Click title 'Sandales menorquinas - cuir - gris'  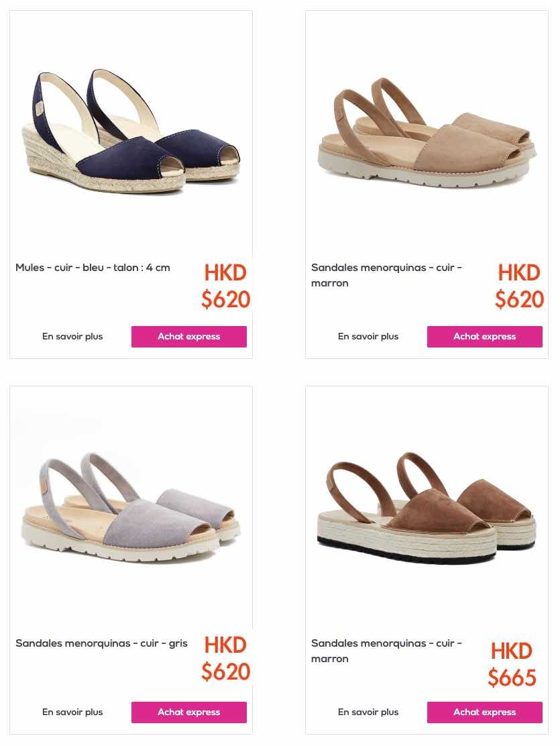pos(101,643)
